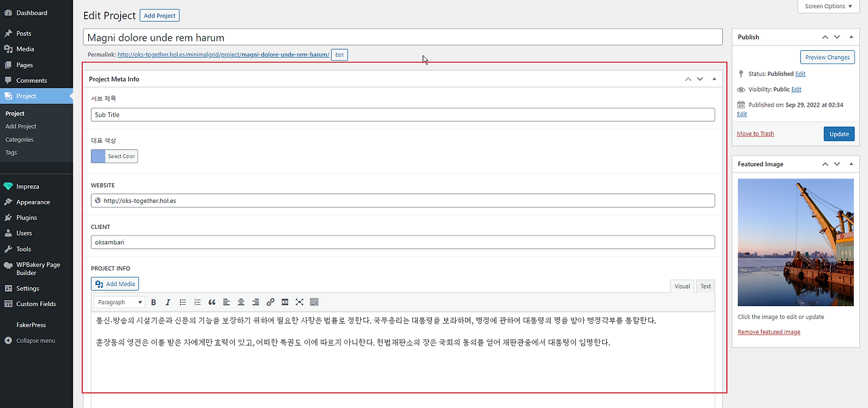Open Custom Fields in the sidebar
The height and width of the screenshot is (408, 868).
37,304
